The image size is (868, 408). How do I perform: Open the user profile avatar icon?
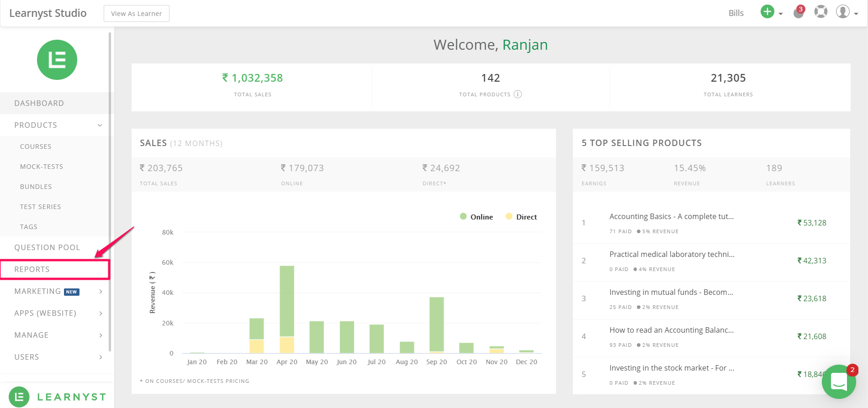(x=843, y=11)
